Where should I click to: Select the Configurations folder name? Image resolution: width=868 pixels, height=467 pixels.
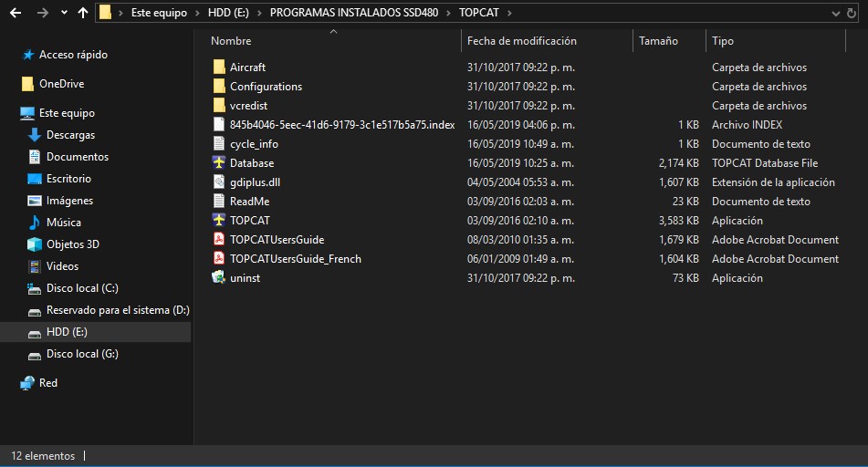pyautogui.click(x=267, y=87)
